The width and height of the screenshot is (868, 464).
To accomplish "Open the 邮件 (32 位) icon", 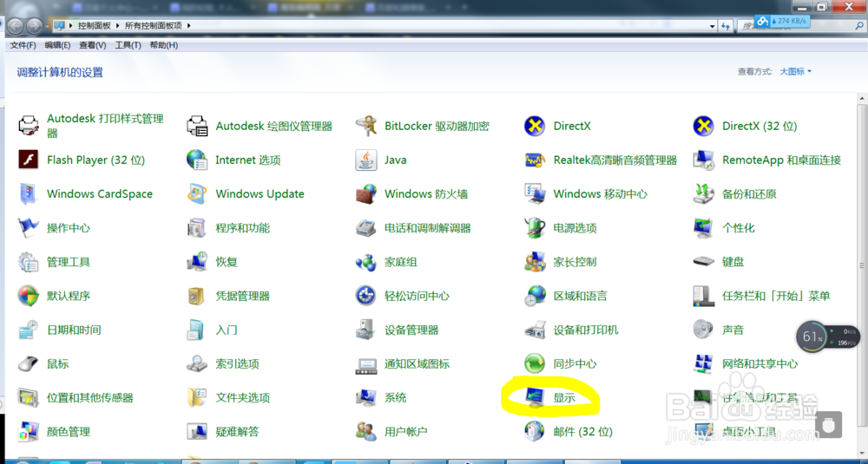I will (x=535, y=432).
